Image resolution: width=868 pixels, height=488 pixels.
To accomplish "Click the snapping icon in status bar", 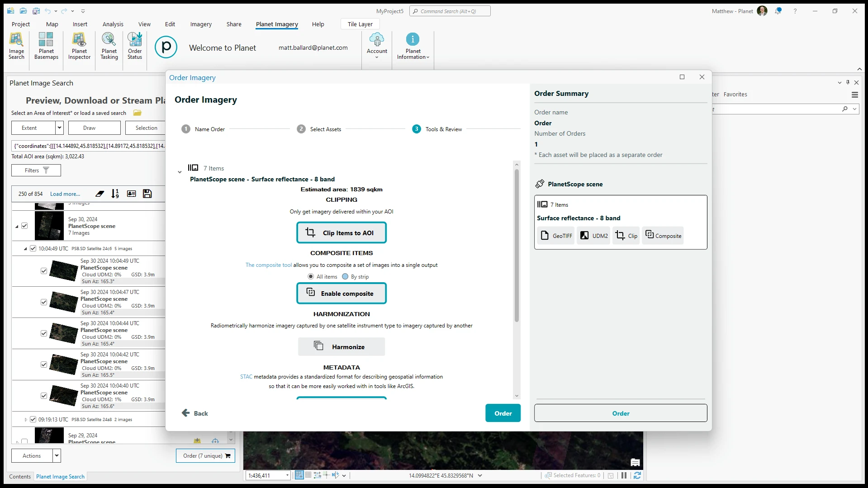I will click(x=299, y=475).
